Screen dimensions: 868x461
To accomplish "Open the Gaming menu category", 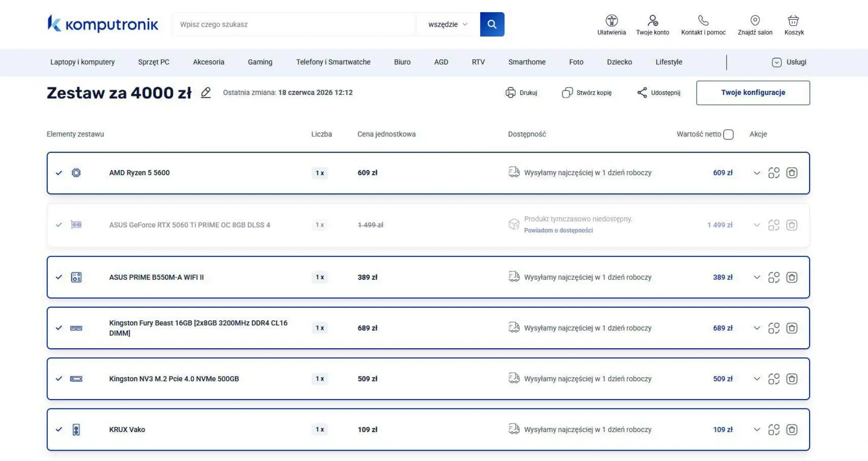I will coord(260,62).
